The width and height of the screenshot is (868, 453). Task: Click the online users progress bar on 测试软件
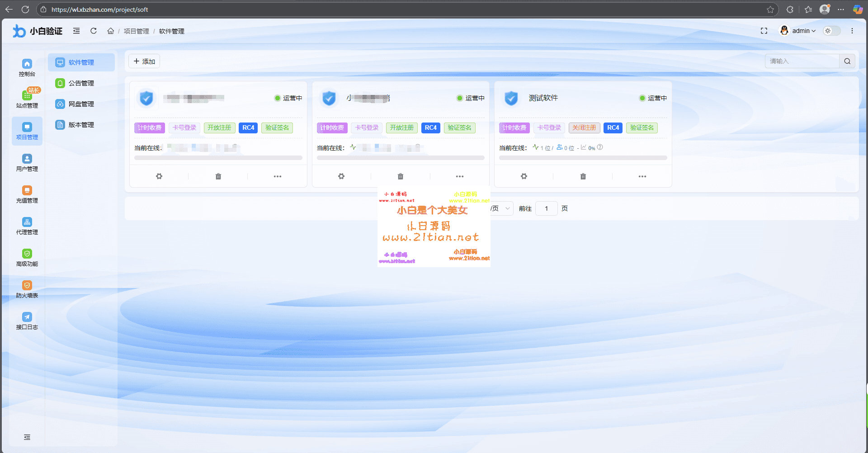point(582,157)
